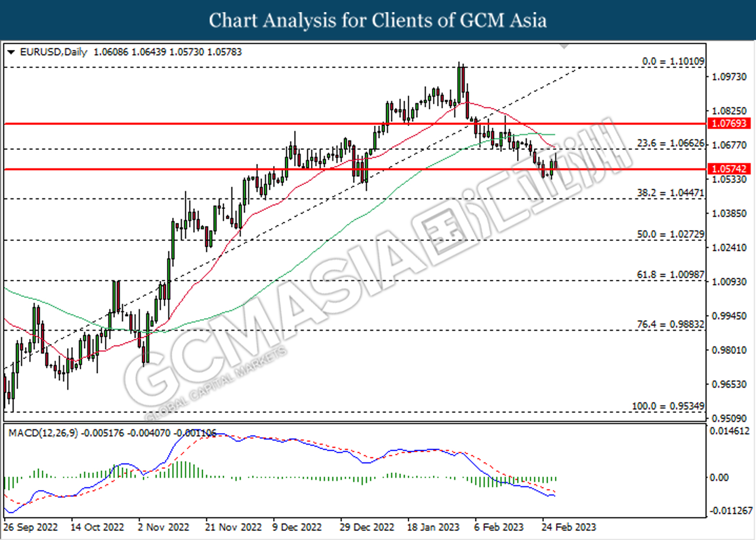Click the 0.99450 price axis value
Viewport: 756px width, 540px height.
coord(729,316)
